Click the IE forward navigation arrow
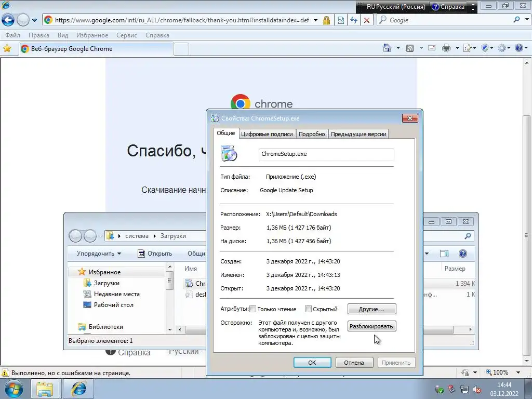This screenshot has width=532, height=399. [x=23, y=20]
